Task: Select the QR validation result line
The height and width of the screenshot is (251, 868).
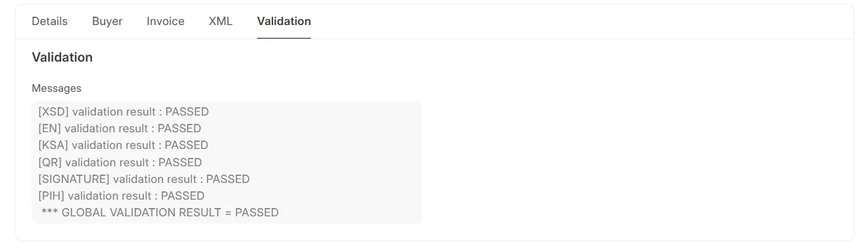Action: 120,162
